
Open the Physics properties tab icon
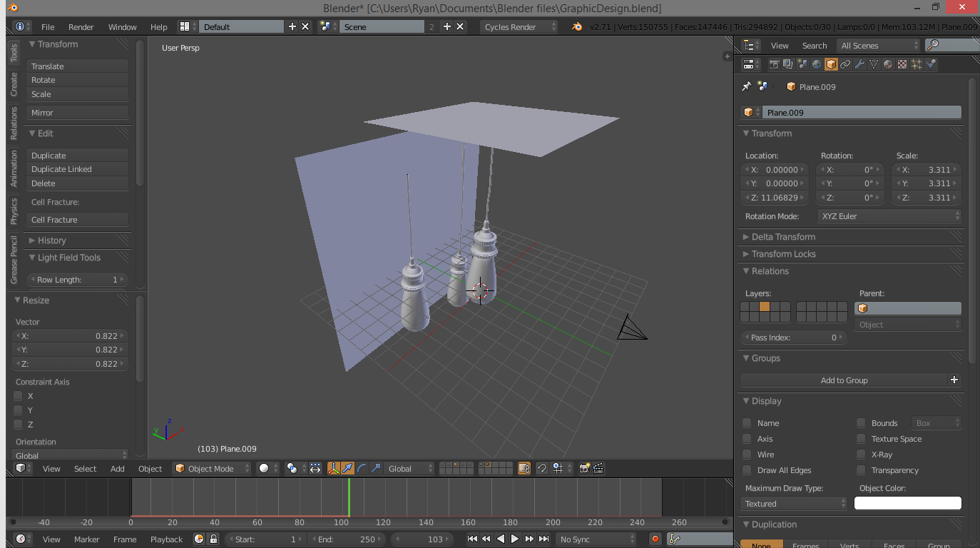(931, 64)
